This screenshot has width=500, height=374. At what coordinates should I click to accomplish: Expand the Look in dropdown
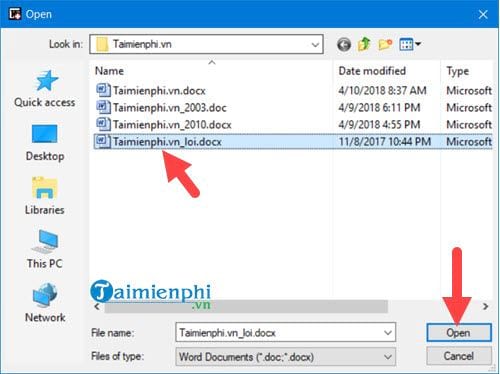[315, 44]
